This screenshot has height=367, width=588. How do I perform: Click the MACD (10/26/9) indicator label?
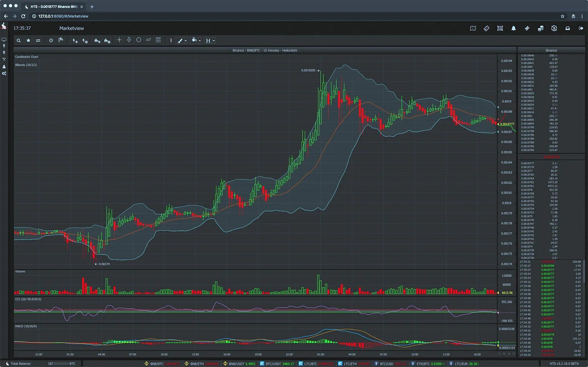(x=26, y=326)
